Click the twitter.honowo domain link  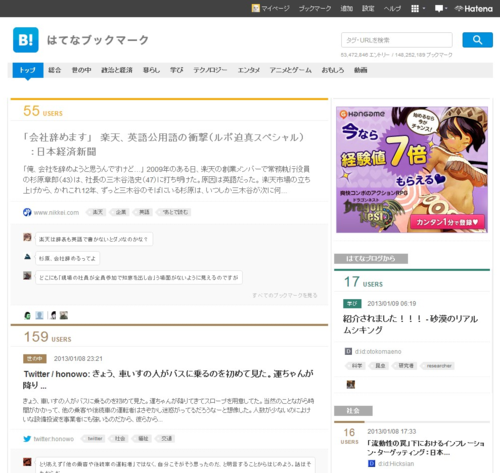(54, 439)
